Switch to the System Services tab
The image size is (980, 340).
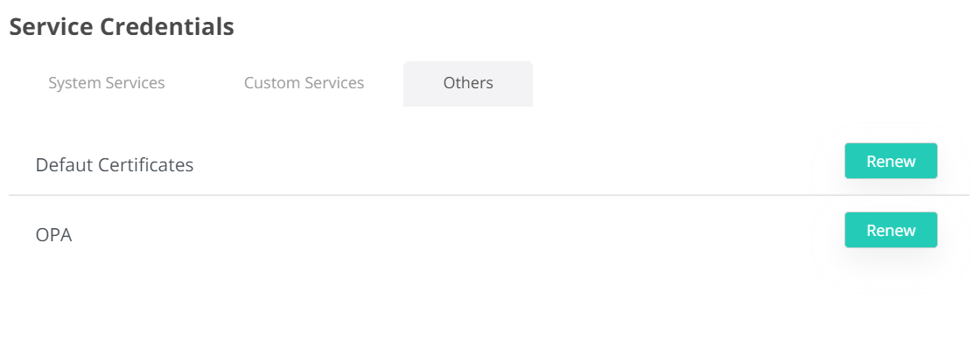(x=107, y=83)
